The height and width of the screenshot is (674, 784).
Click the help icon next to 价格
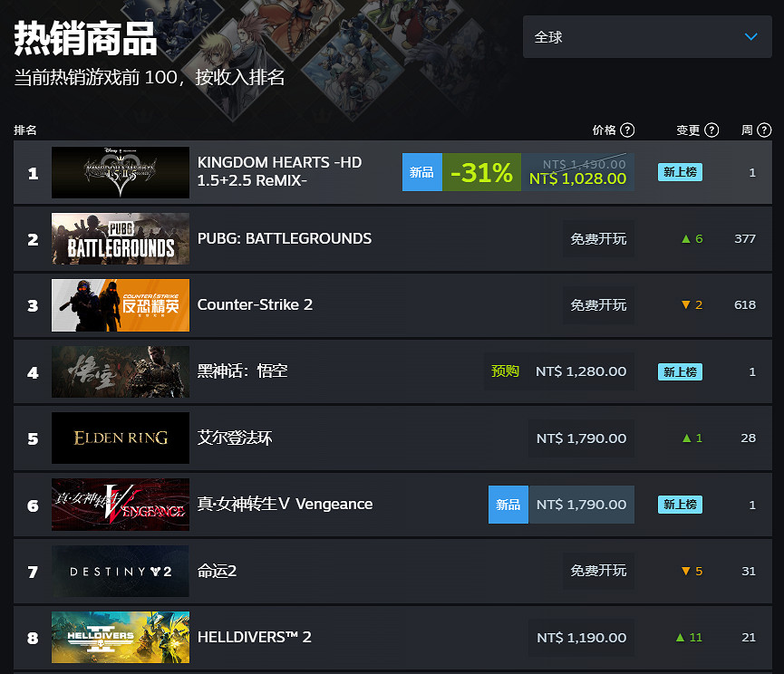click(627, 130)
